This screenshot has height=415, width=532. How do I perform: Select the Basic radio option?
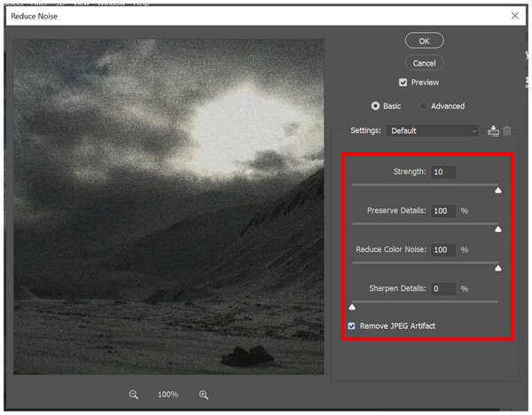click(x=375, y=106)
